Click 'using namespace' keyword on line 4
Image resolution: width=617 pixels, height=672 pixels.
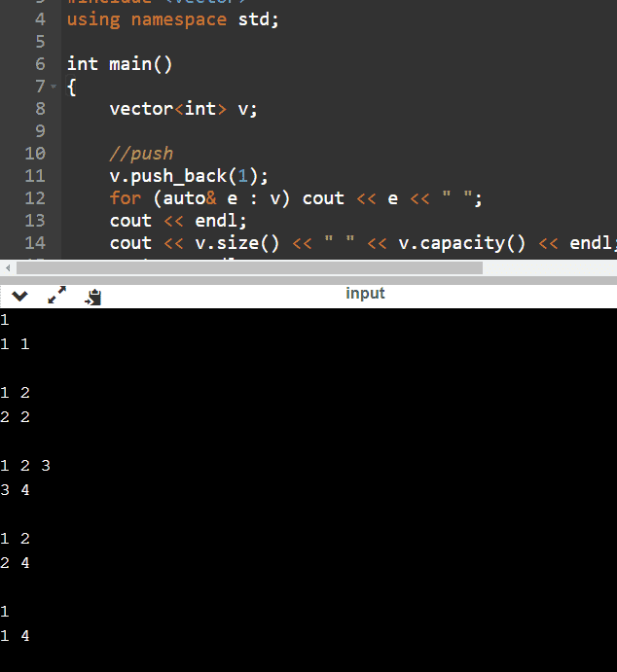tap(147, 19)
